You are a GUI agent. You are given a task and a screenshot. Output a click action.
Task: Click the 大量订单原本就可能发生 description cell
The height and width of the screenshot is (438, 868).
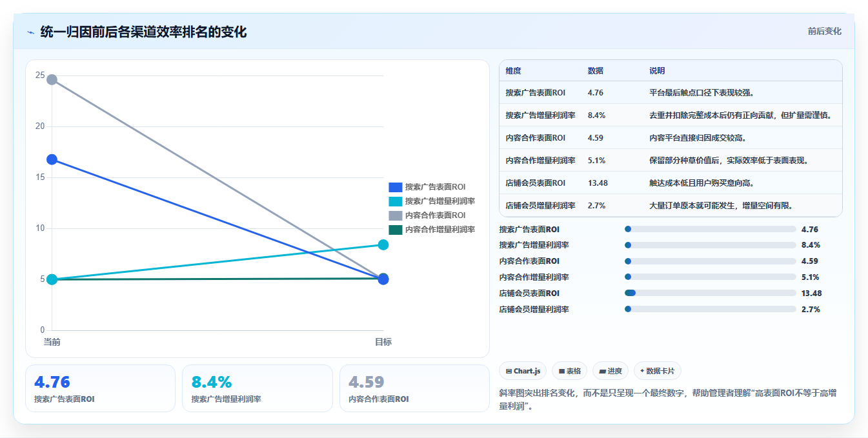721,206
